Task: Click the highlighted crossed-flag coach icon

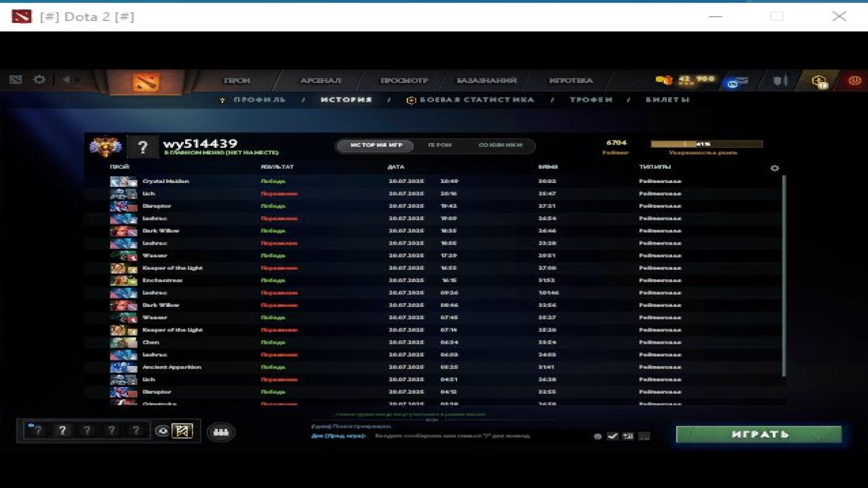Action: click(x=182, y=431)
